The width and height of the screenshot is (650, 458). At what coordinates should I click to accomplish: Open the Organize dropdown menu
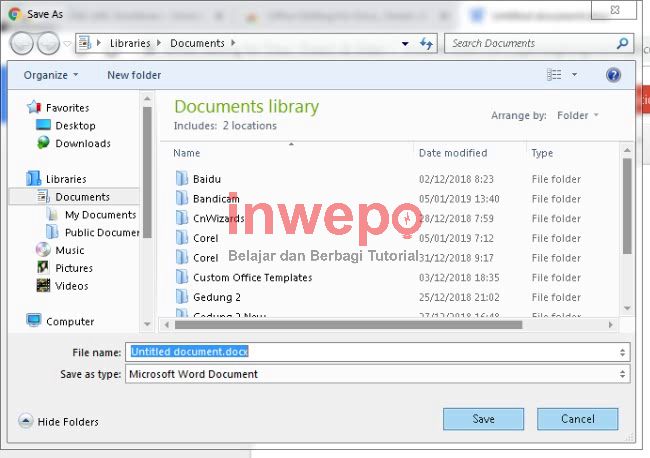pos(51,75)
